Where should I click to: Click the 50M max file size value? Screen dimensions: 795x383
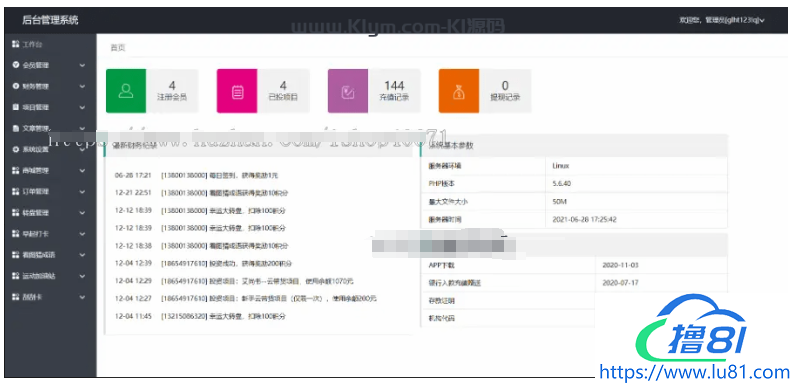click(x=559, y=202)
